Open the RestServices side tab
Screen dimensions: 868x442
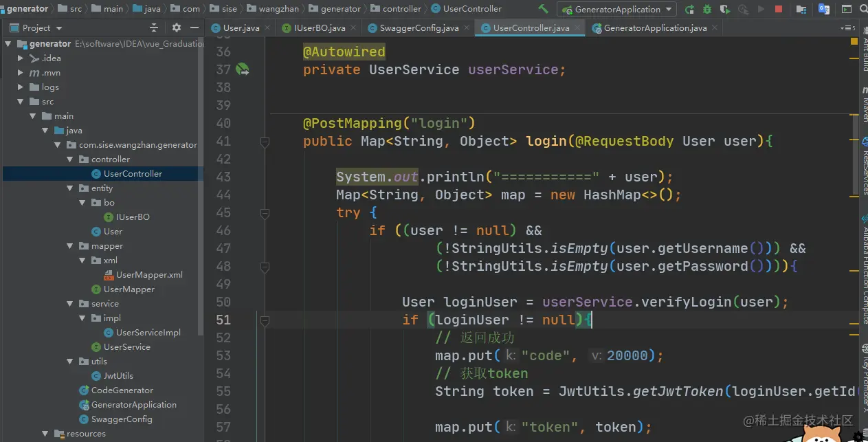pos(864,165)
